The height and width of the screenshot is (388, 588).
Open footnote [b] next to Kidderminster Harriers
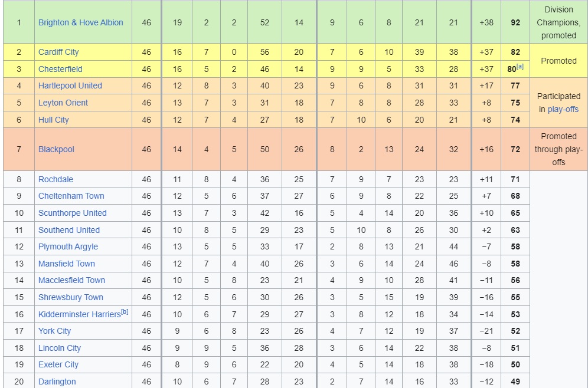point(125,311)
